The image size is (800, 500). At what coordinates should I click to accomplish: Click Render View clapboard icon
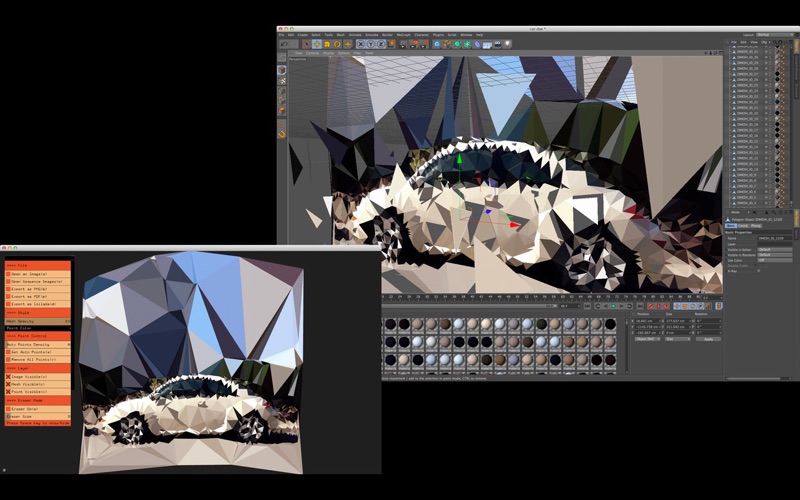point(403,44)
